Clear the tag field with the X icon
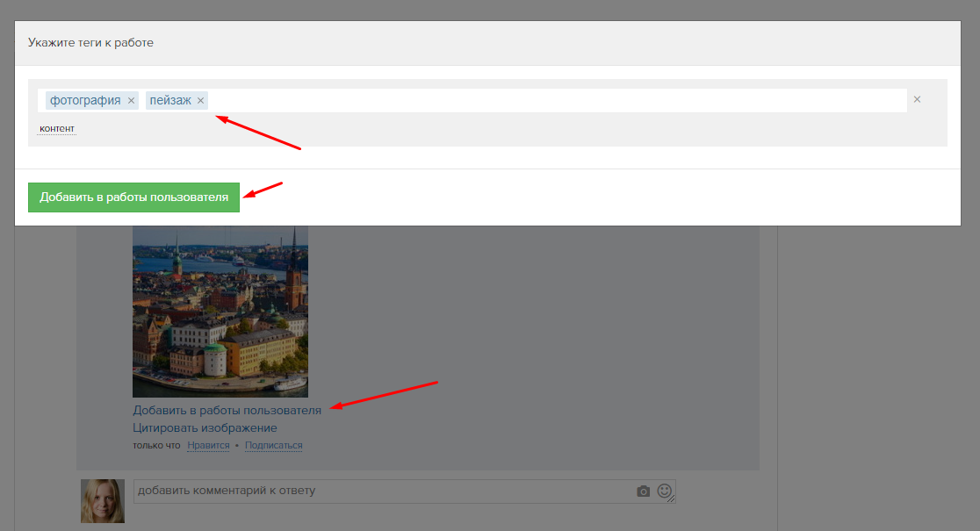The image size is (980, 531). pyautogui.click(x=917, y=99)
